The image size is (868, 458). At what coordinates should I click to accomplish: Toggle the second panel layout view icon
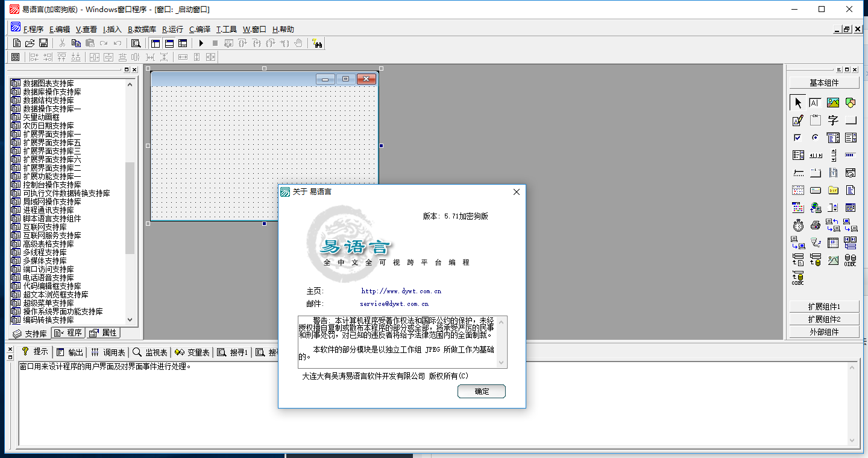click(169, 43)
